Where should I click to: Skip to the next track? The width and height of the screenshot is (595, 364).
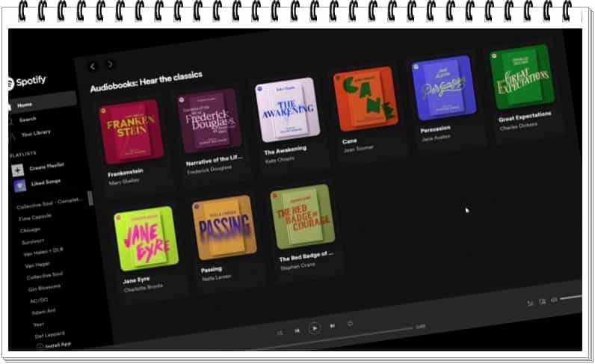coord(333,326)
